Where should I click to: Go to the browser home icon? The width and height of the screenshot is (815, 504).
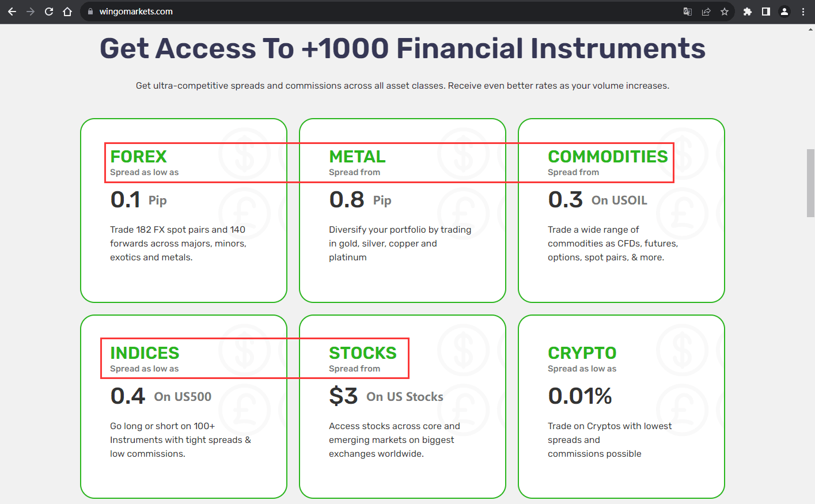tap(67, 12)
